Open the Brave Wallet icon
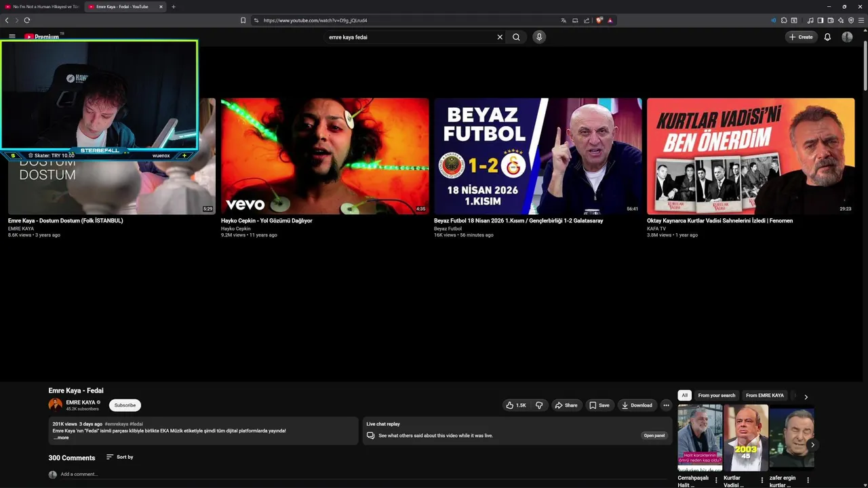The width and height of the screenshot is (868, 488). tap(830, 20)
